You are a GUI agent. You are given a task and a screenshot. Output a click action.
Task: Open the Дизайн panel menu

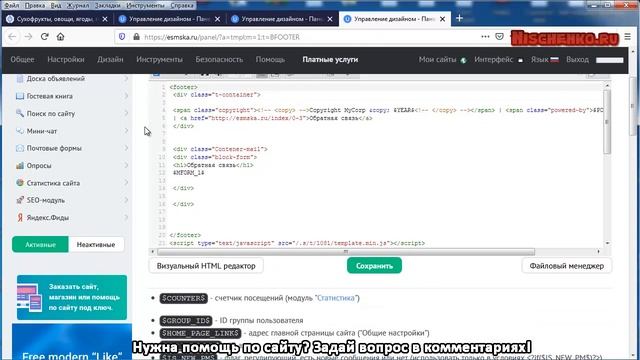pos(110,60)
